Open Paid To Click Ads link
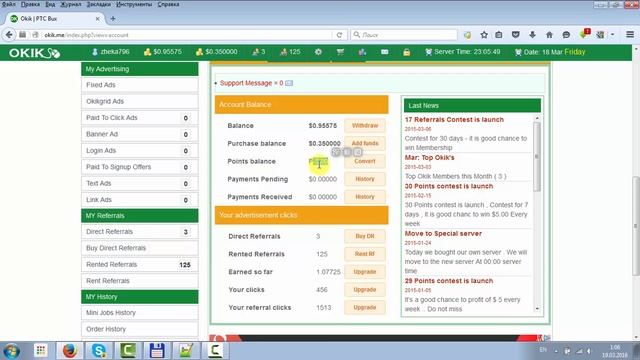The image size is (640, 360). (x=140, y=118)
